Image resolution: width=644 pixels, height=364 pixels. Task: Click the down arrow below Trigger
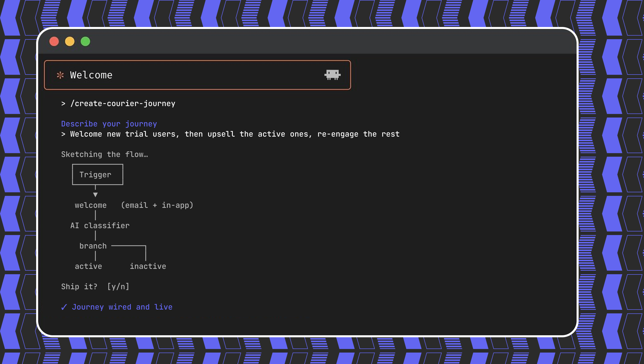(95, 195)
